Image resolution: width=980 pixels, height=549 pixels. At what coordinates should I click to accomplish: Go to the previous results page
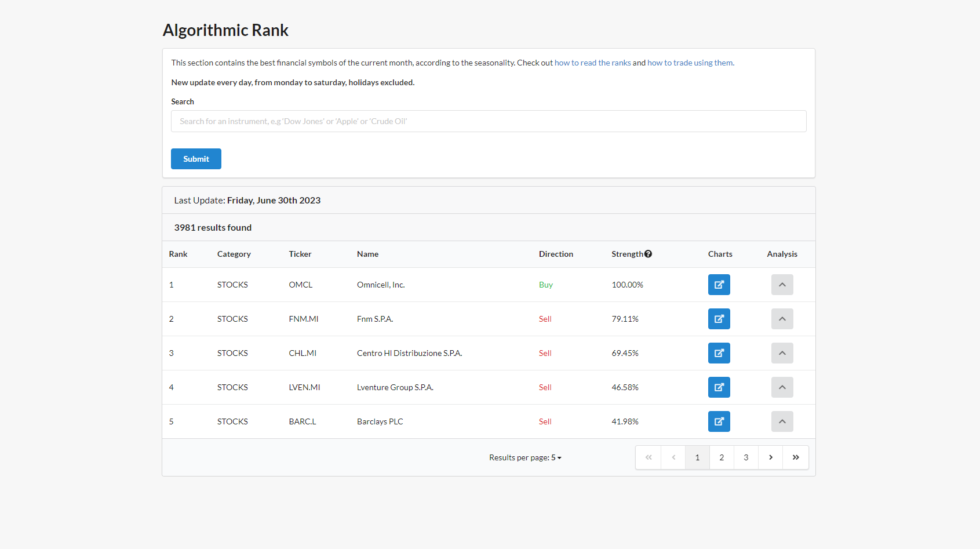673,457
